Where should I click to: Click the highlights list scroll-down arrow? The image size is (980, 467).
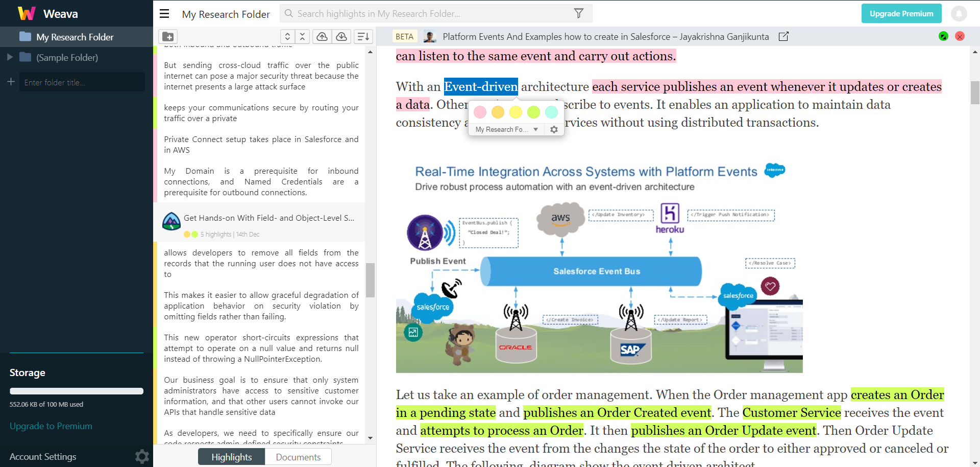(371, 438)
